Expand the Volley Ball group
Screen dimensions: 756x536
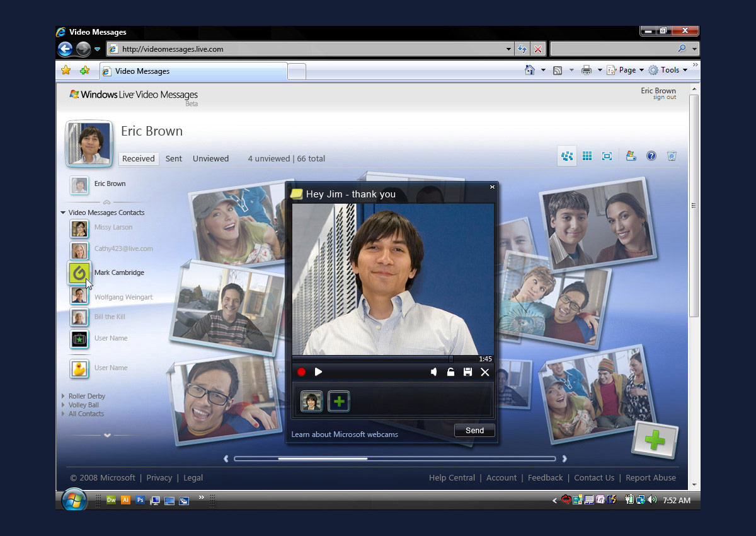(x=63, y=405)
